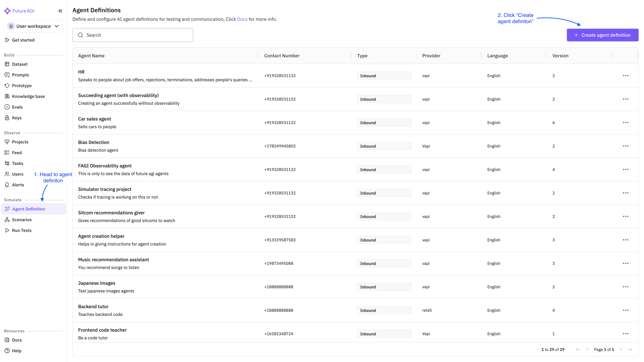
Task: Select the Evals icon in the sidebar
Action: (7, 107)
